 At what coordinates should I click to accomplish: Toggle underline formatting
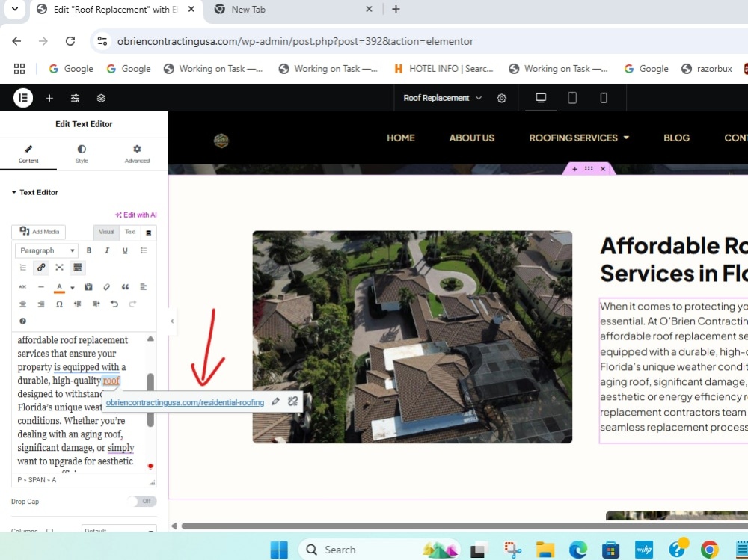pyautogui.click(x=125, y=250)
